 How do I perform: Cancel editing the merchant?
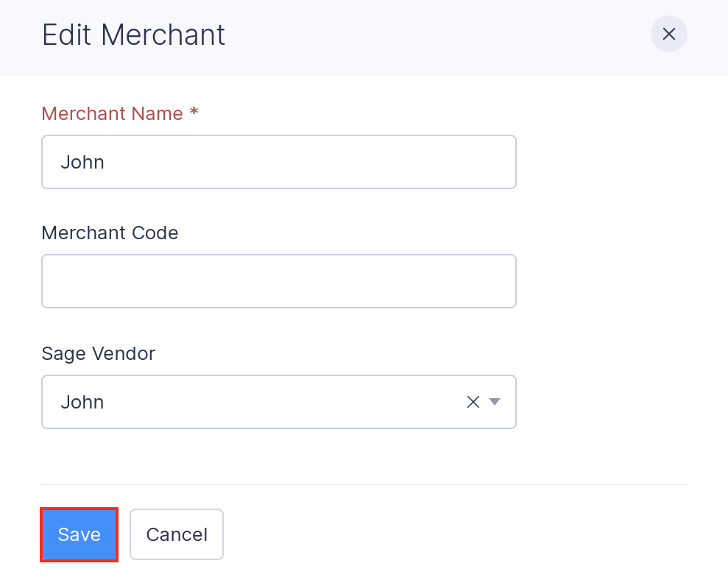pyautogui.click(x=177, y=534)
